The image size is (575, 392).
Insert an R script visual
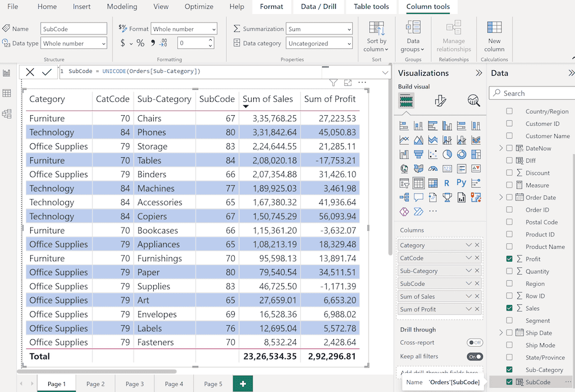point(447,182)
